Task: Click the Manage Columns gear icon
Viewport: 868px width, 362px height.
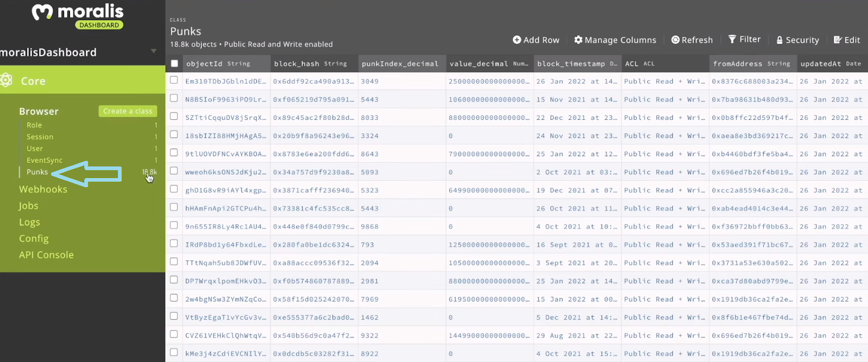Action: 578,40
